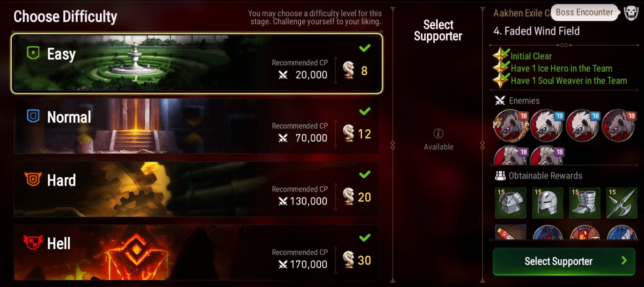
Task: Select the Easy difficulty option
Action: (x=197, y=64)
